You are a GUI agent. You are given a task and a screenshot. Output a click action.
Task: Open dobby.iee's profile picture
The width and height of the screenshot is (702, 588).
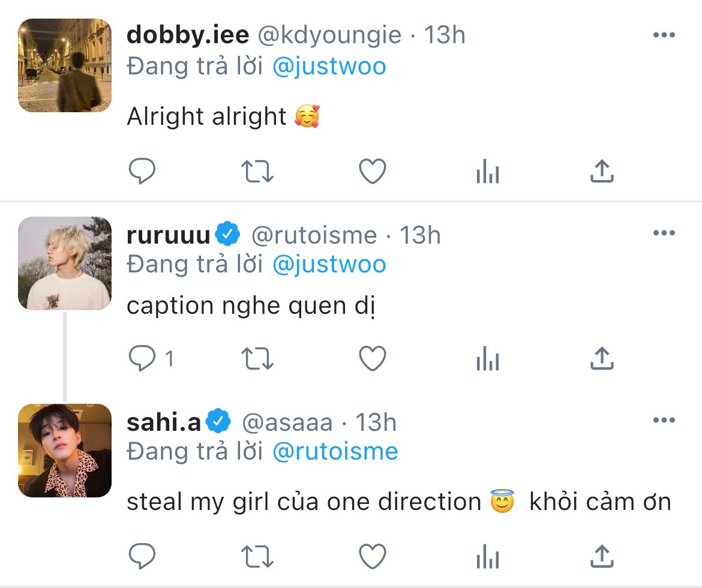(65, 65)
